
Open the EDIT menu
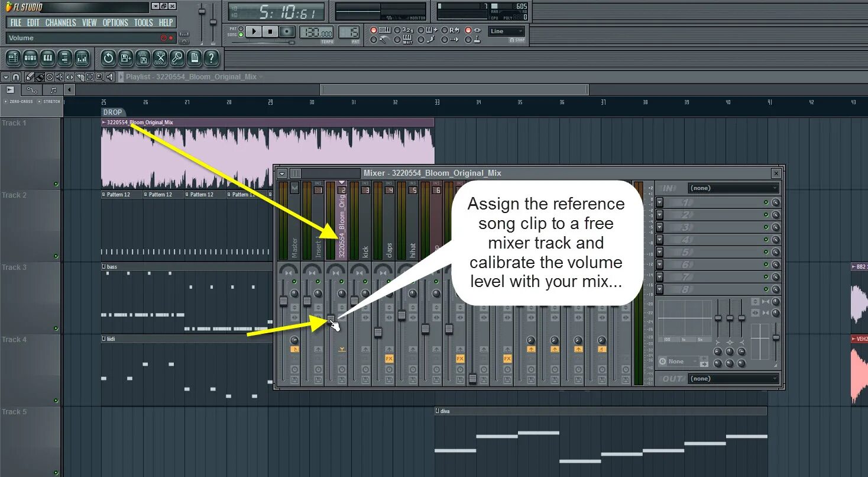click(x=33, y=23)
